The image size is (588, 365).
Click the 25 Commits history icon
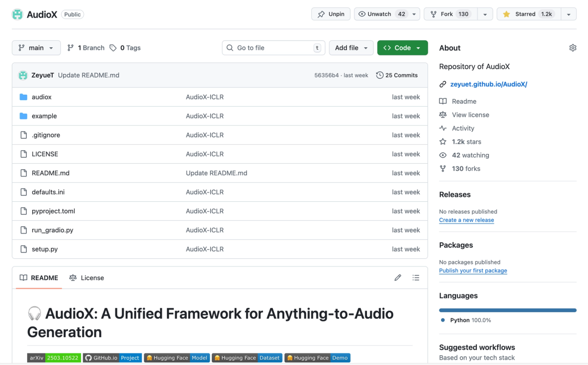tap(380, 76)
